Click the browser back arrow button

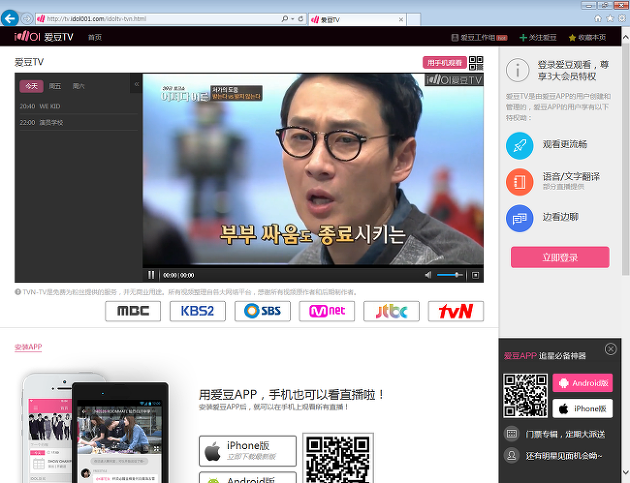coord(10,18)
